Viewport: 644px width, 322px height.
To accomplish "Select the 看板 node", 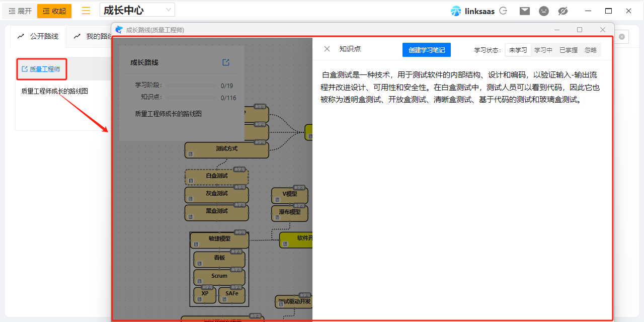I will pyautogui.click(x=219, y=260).
